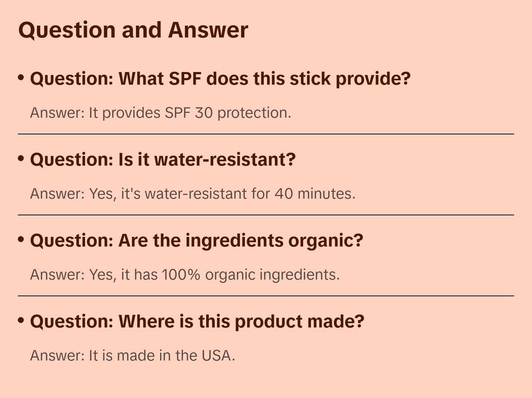Click the divider line below the water-resistant answer

tap(266, 215)
